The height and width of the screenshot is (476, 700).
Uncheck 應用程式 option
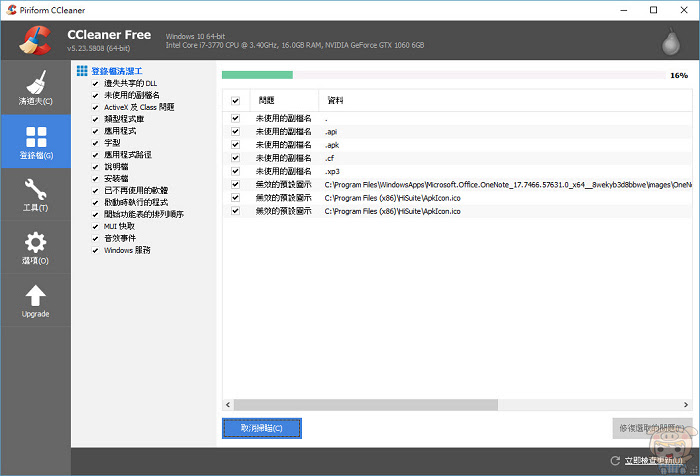pos(95,131)
